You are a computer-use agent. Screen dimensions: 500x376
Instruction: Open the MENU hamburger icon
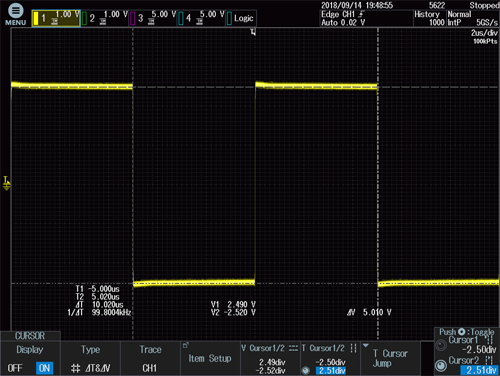tap(15, 11)
